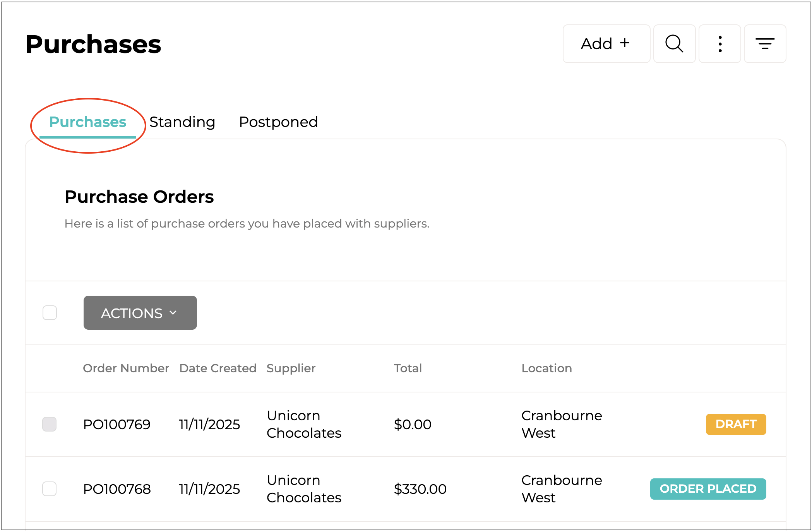Switch to the Postponed tab
Image resolution: width=812 pixels, height=531 pixels.
pyautogui.click(x=278, y=122)
